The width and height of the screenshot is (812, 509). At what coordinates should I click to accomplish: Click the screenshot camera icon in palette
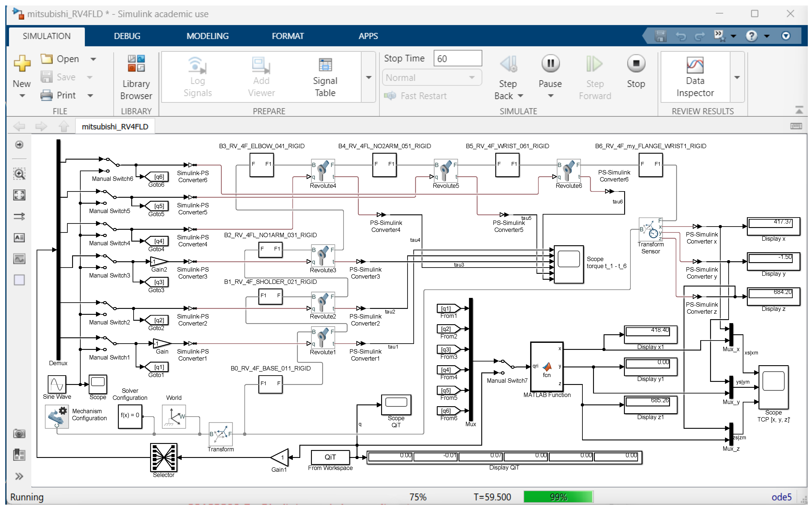click(19, 434)
